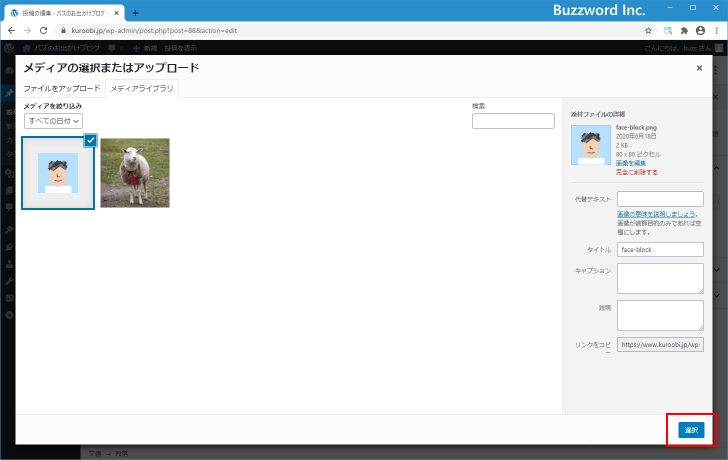This screenshot has height=460, width=728.
Task: Bookmark this page with star icon
Action: pos(648,31)
